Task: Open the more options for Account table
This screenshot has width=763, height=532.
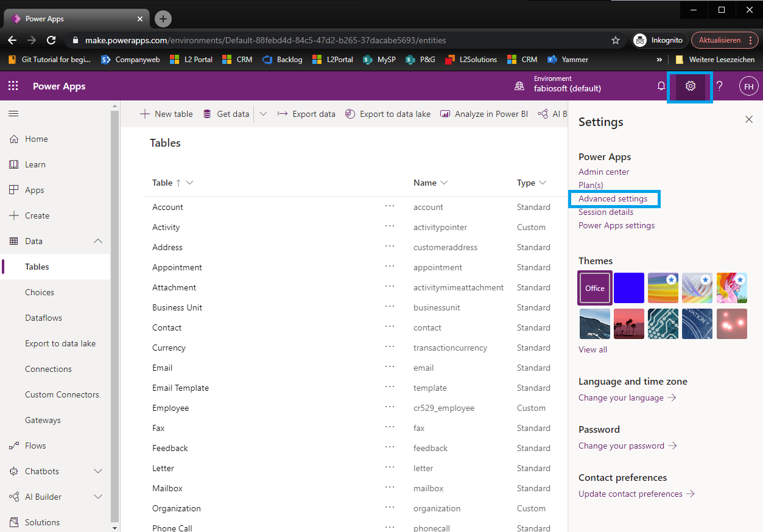Action: click(390, 206)
